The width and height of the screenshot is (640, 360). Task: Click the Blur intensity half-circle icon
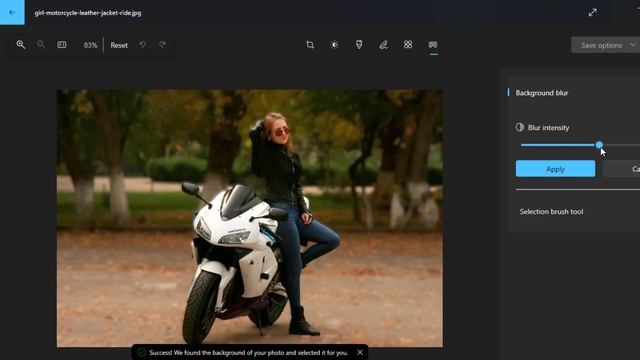[520, 127]
